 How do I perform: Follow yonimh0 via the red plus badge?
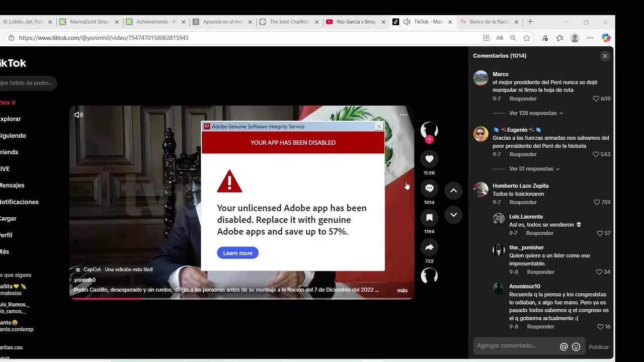point(429,140)
